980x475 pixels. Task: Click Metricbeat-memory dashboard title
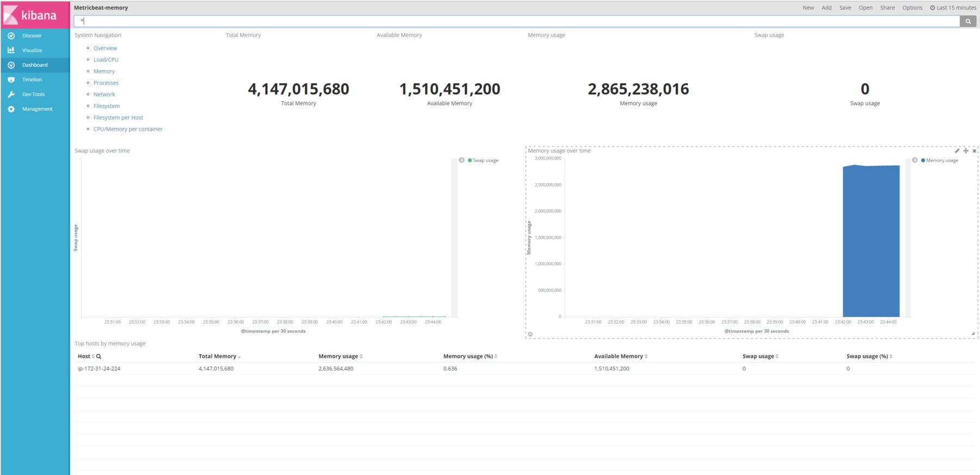(101, 8)
